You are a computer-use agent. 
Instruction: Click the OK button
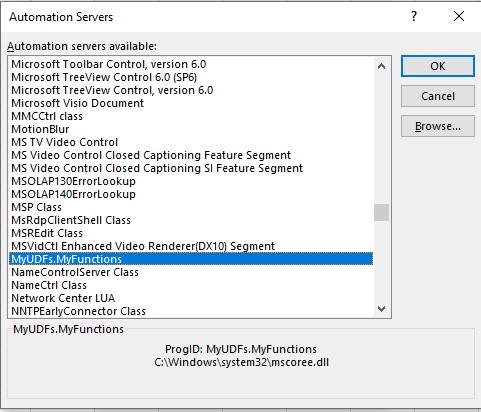(x=438, y=66)
